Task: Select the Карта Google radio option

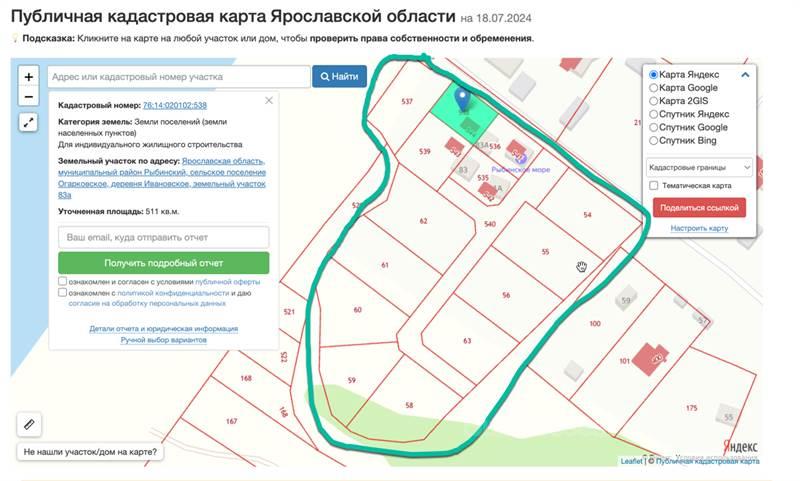Action: click(x=654, y=88)
